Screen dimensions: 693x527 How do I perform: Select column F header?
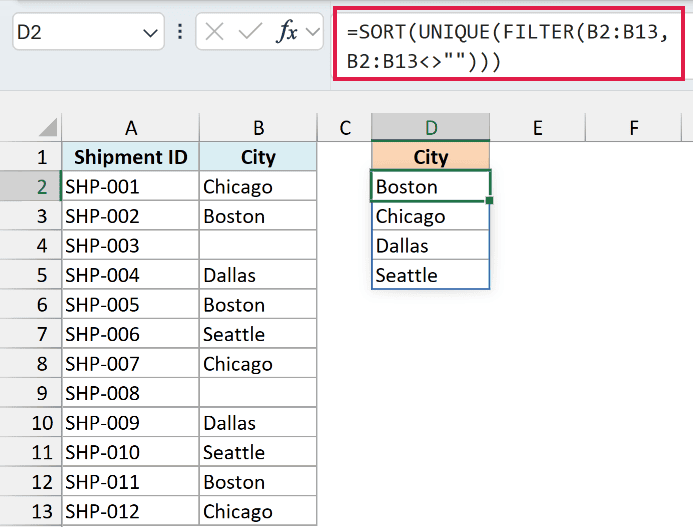[x=633, y=128]
